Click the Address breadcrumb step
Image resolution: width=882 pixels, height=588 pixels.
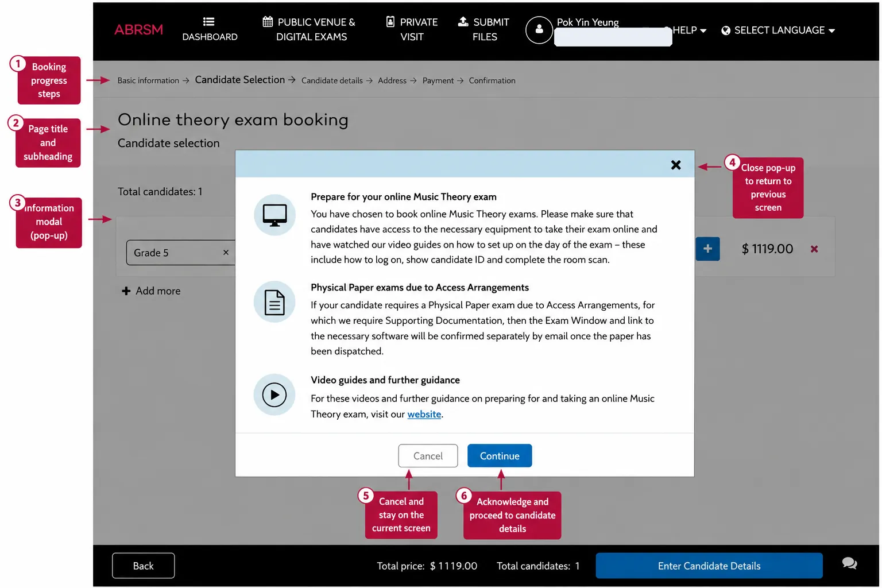(392, 81)
